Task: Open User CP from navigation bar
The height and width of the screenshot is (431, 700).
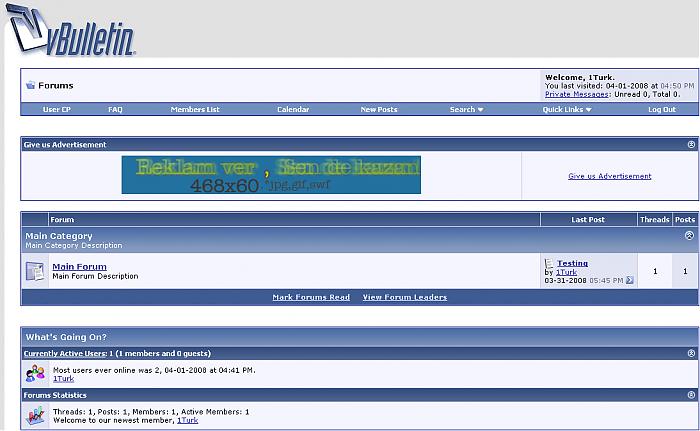Action: pyautogui.click(x=57, y=109)
